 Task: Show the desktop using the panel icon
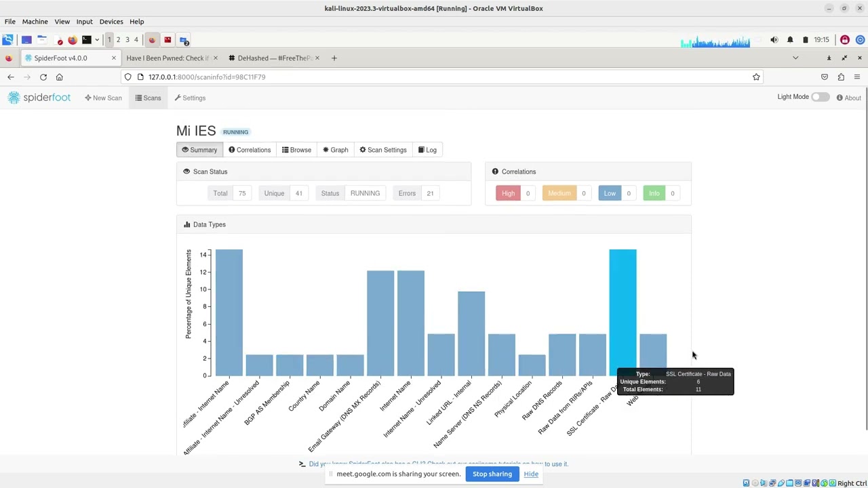(x=26, y=40)
